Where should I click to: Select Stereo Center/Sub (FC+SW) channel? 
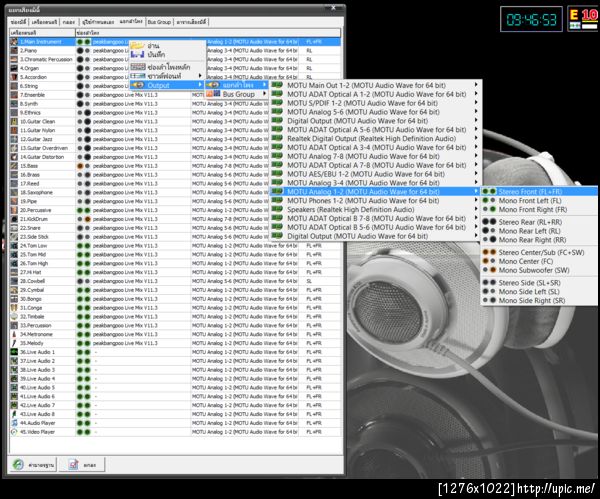point(539,252)
